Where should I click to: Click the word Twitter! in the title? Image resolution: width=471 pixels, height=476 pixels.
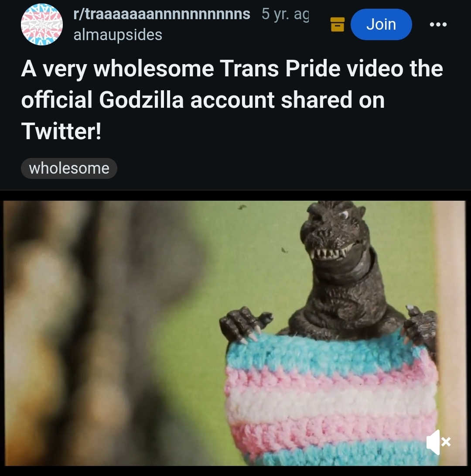[61, 131]
